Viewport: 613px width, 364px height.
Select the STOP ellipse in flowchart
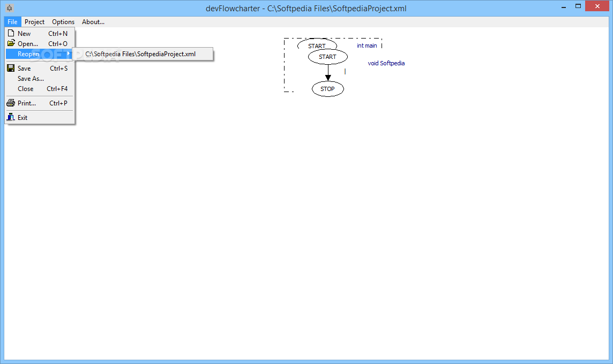327,89
